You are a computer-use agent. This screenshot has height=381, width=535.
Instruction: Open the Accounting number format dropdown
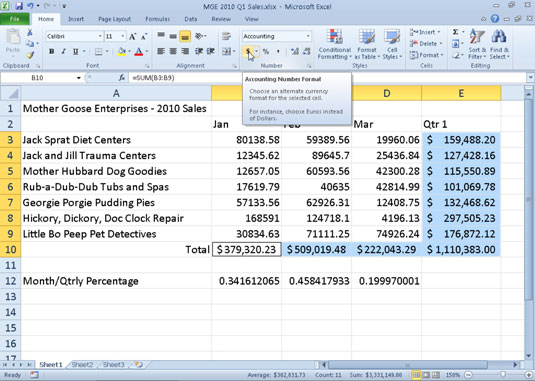pos(308,36)
